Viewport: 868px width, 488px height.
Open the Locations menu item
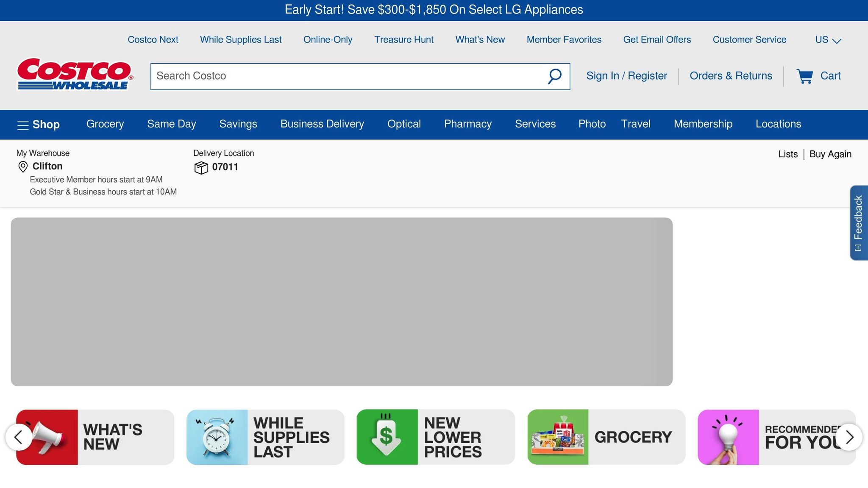pyautogui.click(x=779, y=124)
